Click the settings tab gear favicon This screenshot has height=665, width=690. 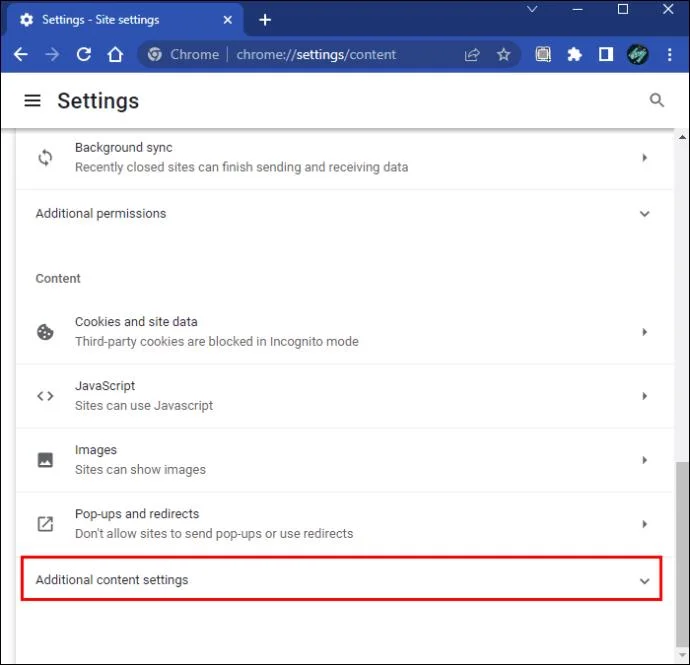(26, 20)
